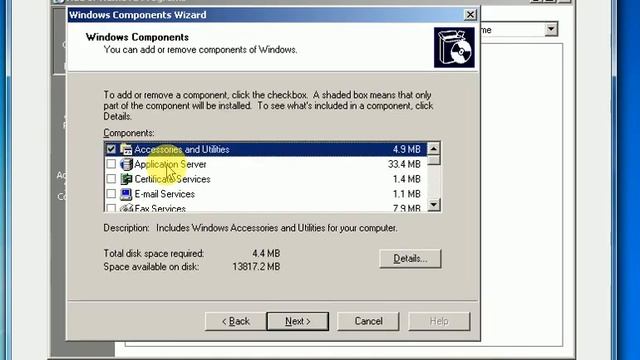Tick the E-mail Services checkbox
Viewport: 640px width, 360px height.
111,194
